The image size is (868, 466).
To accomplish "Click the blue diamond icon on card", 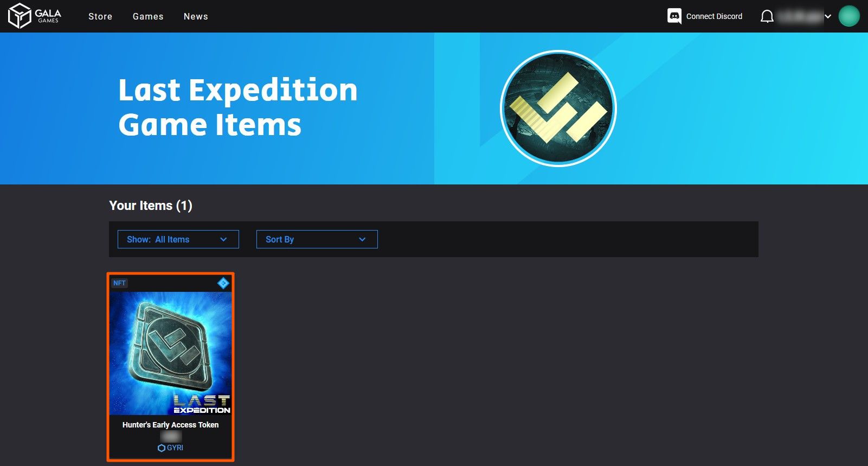I will coord(223,283).
